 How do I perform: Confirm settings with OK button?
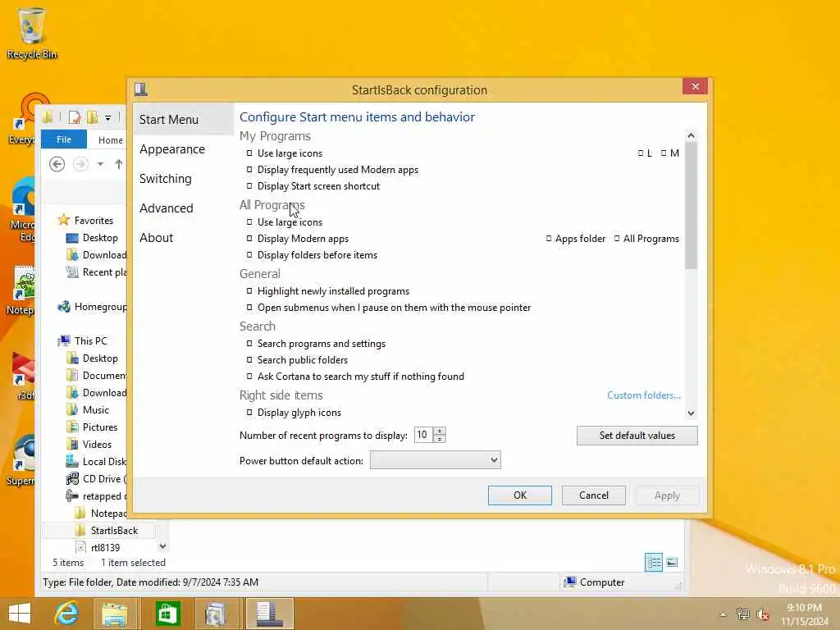click(519, 495)
